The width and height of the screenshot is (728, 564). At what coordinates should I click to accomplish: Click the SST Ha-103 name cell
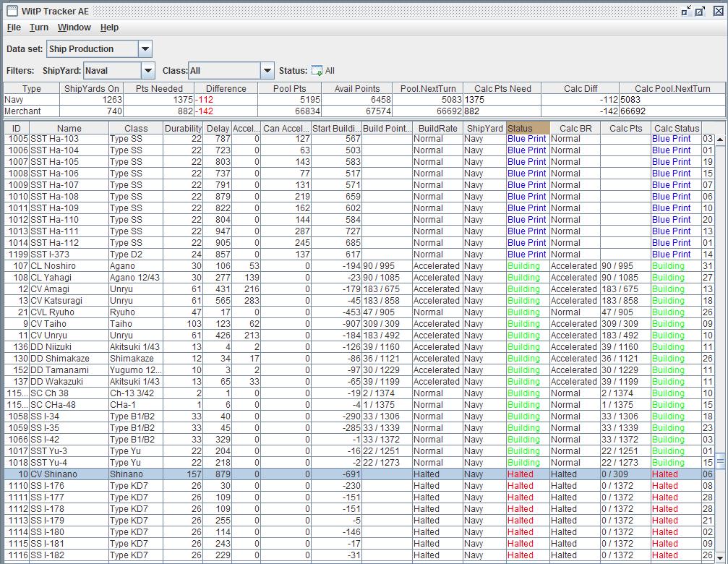[69, 139]
